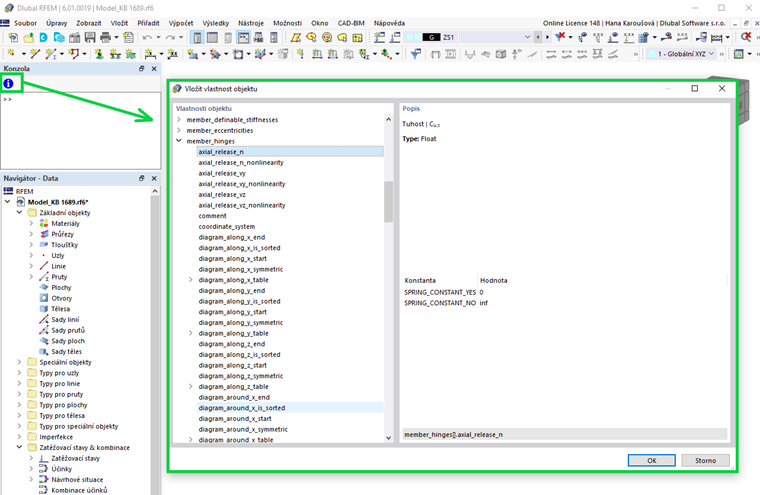Expand member_eccentricities node
The image size is (760, 495).
[x=179, y=130]
